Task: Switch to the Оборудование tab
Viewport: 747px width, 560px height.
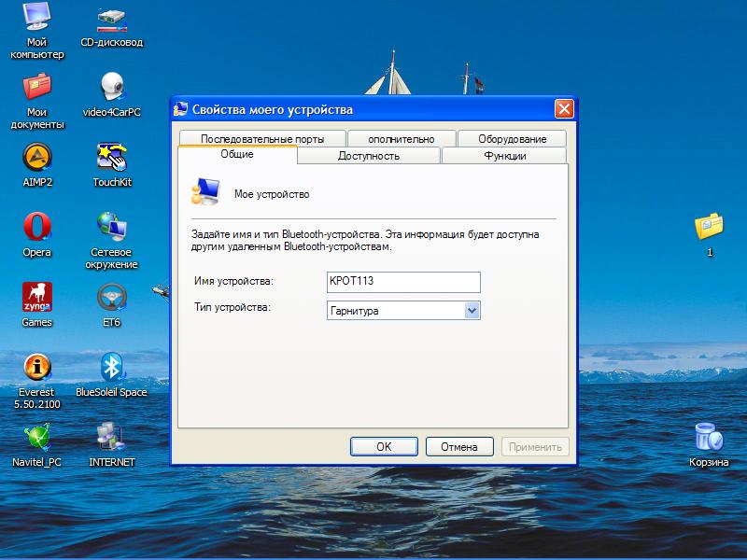Action: click(513, 139)
